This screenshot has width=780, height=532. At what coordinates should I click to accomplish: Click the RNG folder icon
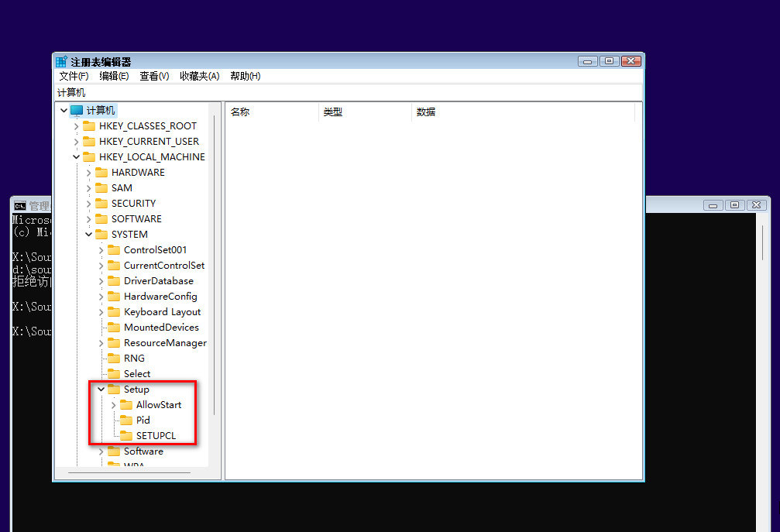[x=114, y=358]
